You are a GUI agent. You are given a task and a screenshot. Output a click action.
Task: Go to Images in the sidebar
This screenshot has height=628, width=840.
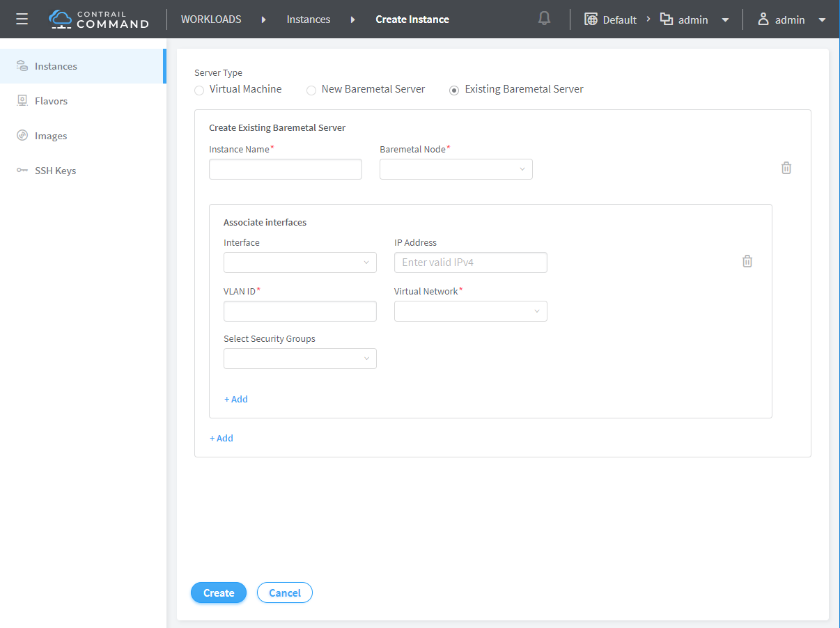51,136
